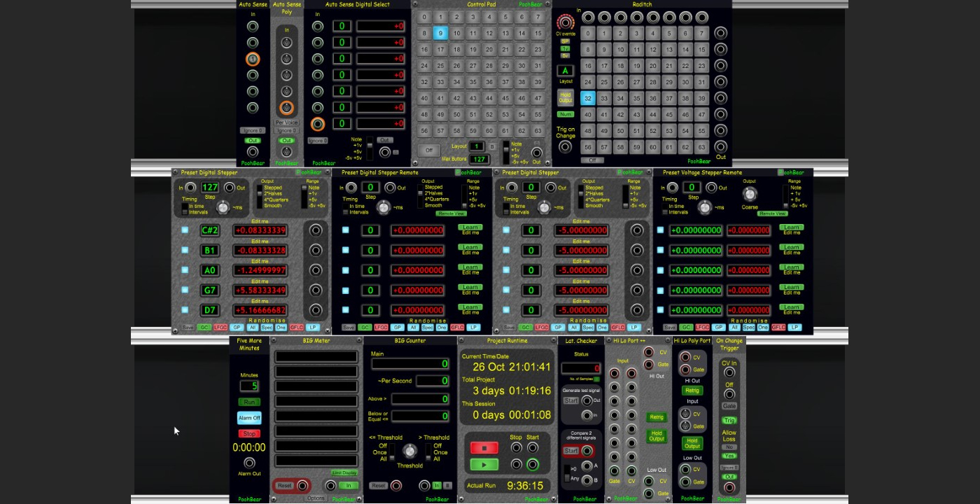980x504 pixels.
Task: Toggle Hold Output on Raditch
Action: [x=566, y=96]
